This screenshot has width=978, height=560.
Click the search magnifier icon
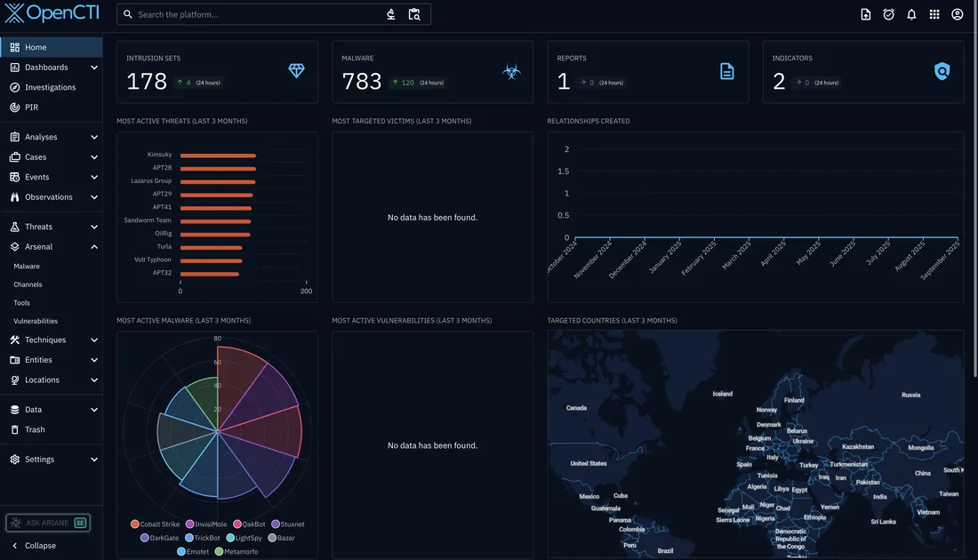point(128,14)
